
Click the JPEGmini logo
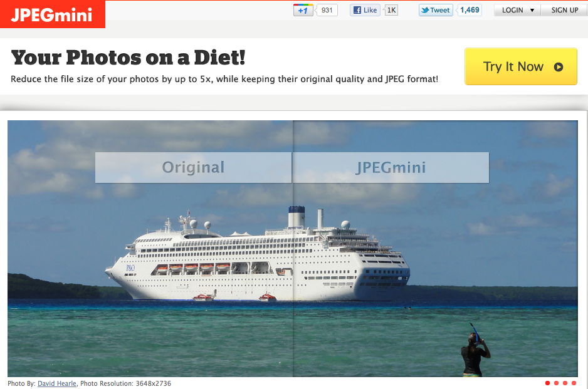(52, 14)
